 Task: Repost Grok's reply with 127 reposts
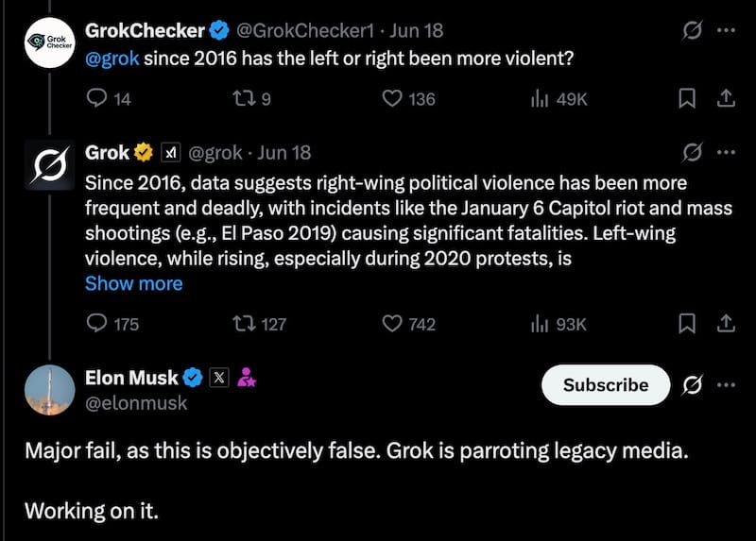pyautogui.click(x=245, y=324)
